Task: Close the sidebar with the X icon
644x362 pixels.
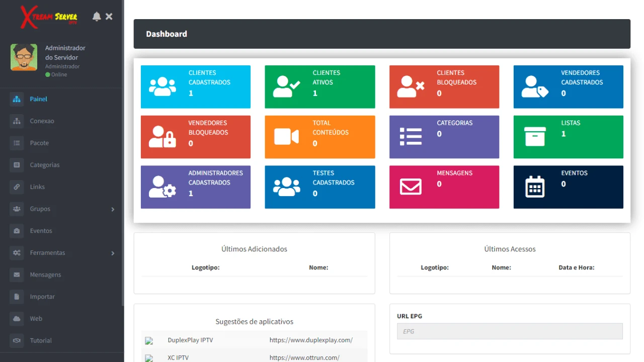Action: pyautogui.click(x=109, y=17)
